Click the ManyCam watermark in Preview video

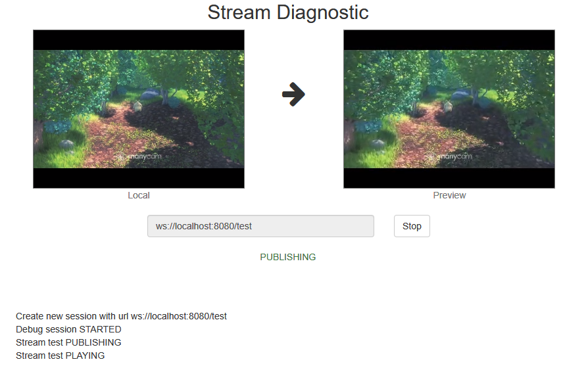[x=449, y=156]
